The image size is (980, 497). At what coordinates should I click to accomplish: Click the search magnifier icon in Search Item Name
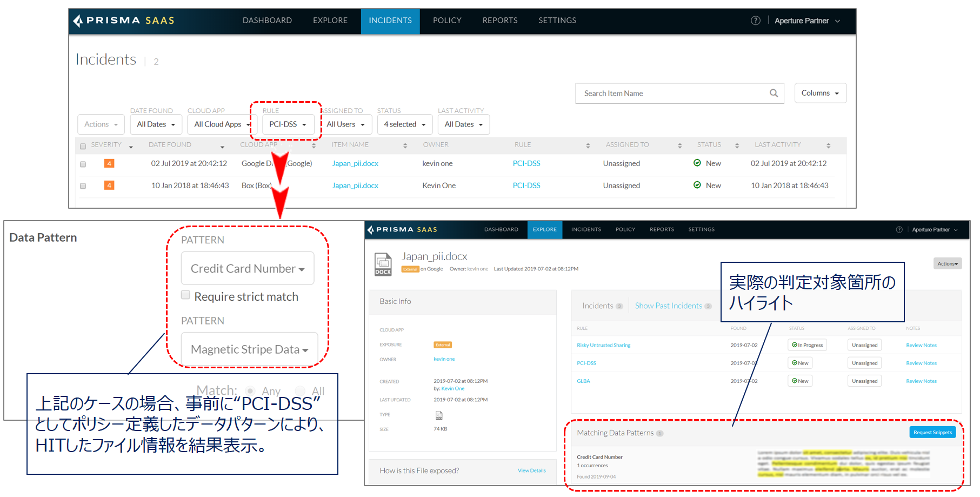coord(774,93)
